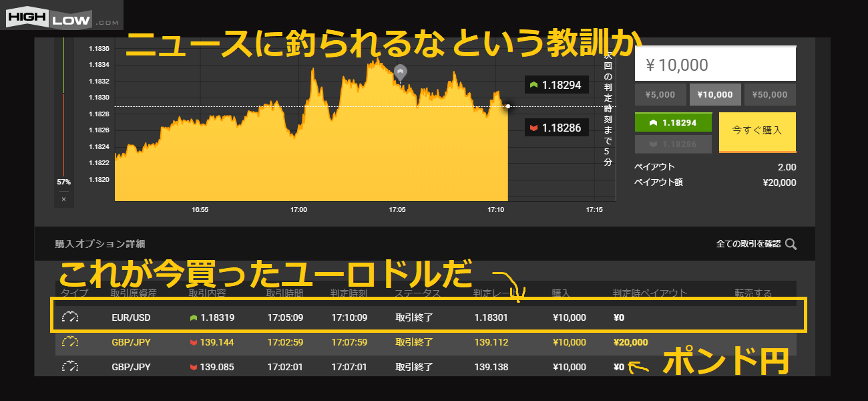This screenshot has height=401, width=868.
Task: Click the 購入オプション詳細 section header
Action: pos(100,244)
